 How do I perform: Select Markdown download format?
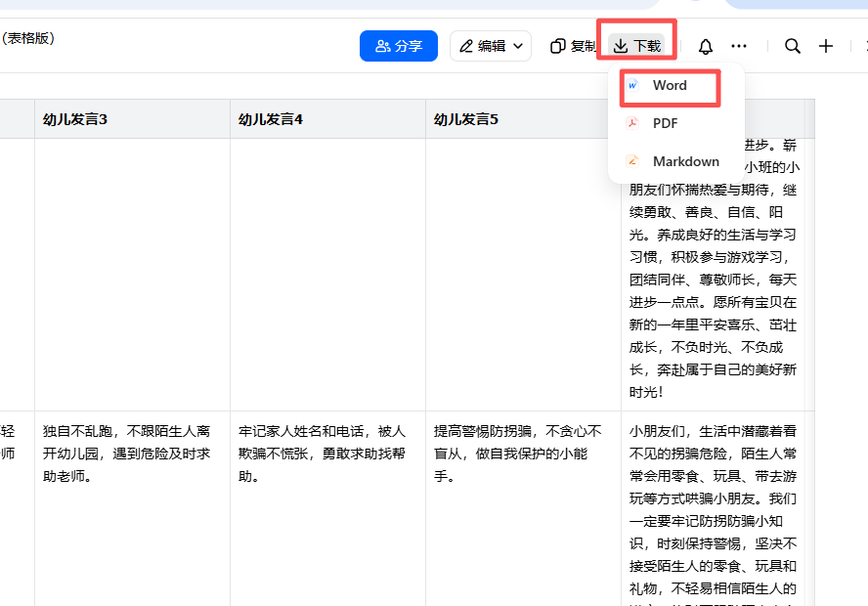675,161
